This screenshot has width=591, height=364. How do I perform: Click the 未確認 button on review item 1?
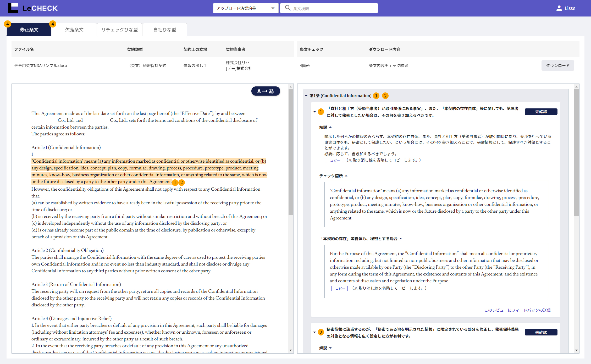coord(541,112)
